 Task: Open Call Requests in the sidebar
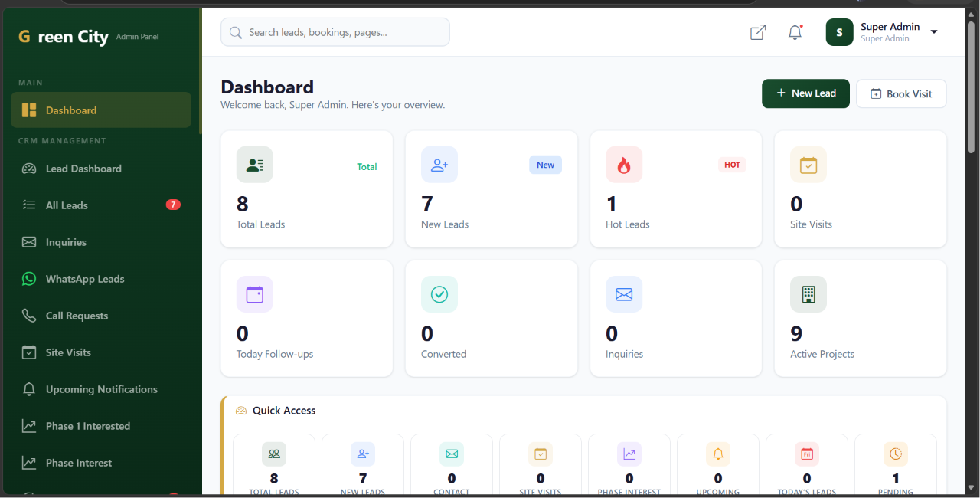point(101,316)
